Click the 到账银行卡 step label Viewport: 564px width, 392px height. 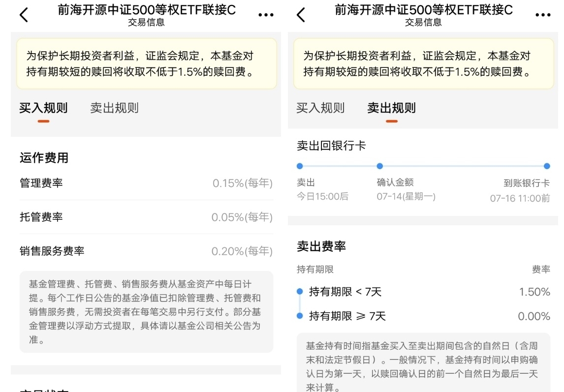tap(527, 183)
